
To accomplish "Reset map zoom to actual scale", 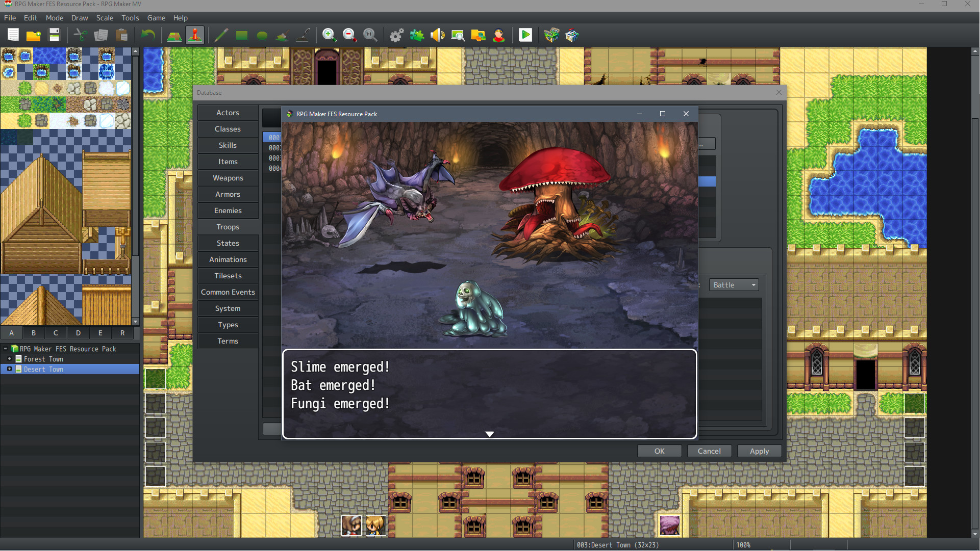I will tap(370, 35).
